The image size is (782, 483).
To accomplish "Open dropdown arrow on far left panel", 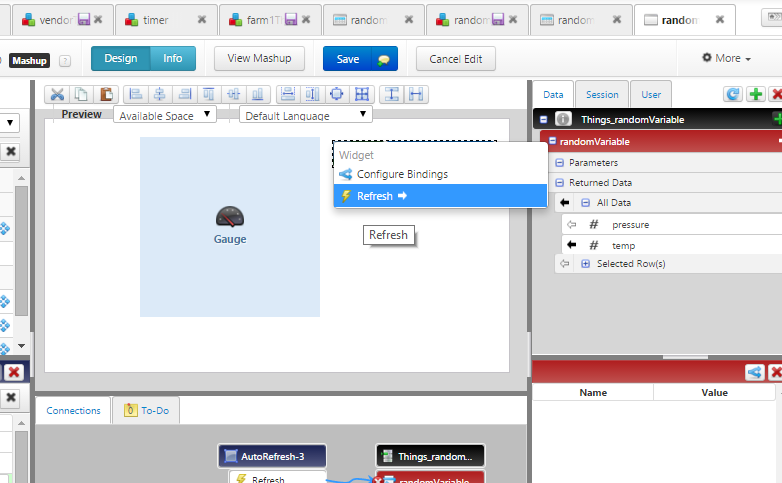I will coord(9,123).
